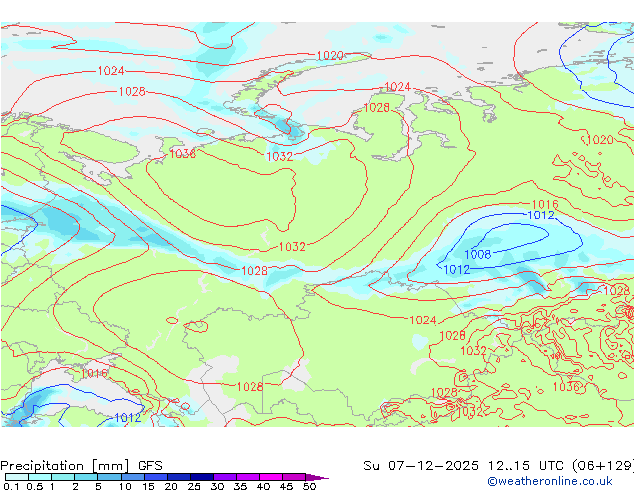The height and width of the screenshot is (490, 634).
Task: Click the 1036 label in the lower-right mountains
Action: click(566, 387)
